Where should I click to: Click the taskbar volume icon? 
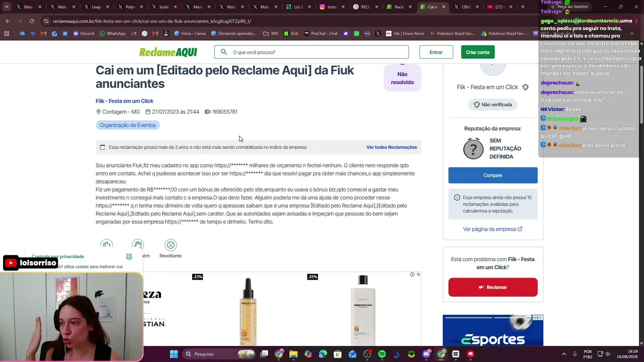607,354
